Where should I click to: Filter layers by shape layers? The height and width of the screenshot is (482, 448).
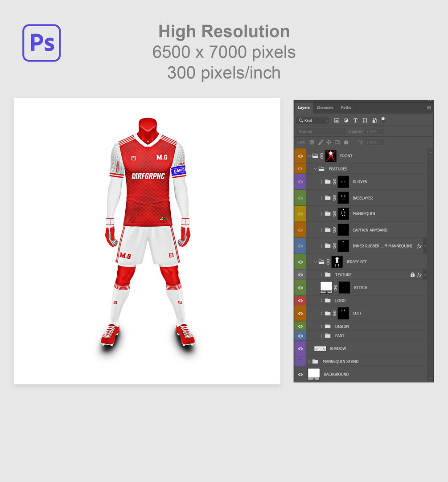click(365, 120)
